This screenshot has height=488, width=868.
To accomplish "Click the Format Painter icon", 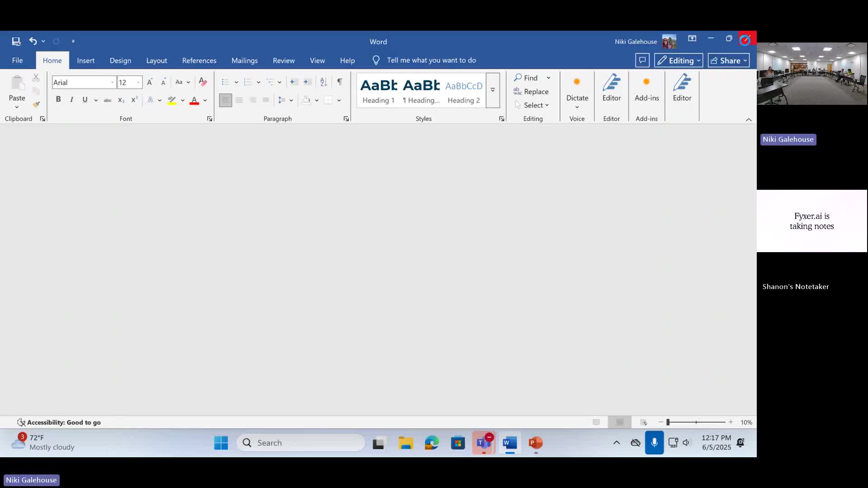I will (x=36, y=104).
